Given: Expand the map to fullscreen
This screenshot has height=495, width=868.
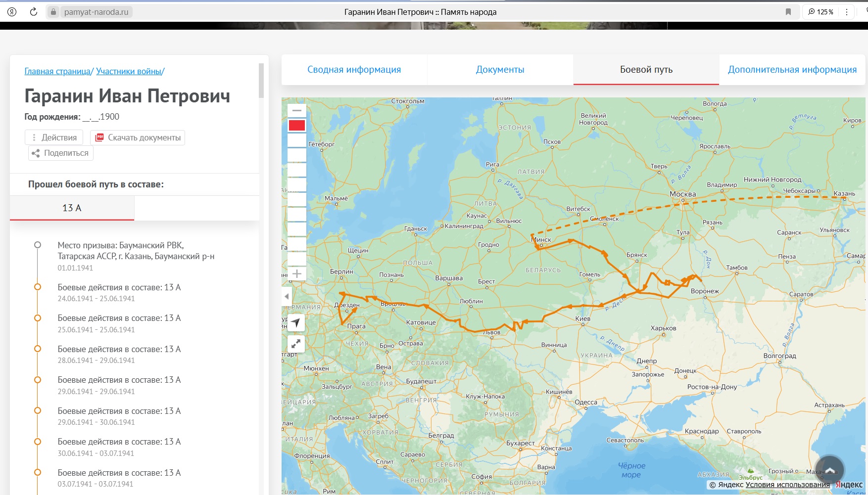Looking at the screenshot, I should pyautogui.click(x=296, y=344).
